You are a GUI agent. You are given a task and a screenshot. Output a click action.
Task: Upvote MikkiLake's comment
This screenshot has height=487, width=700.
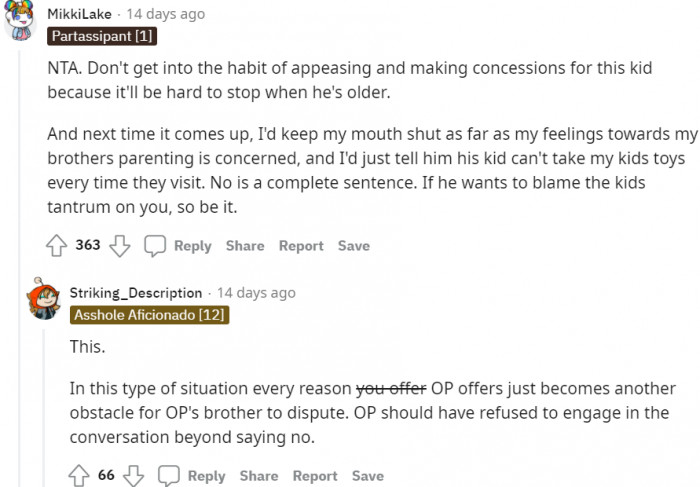click(x=57, y=246)
